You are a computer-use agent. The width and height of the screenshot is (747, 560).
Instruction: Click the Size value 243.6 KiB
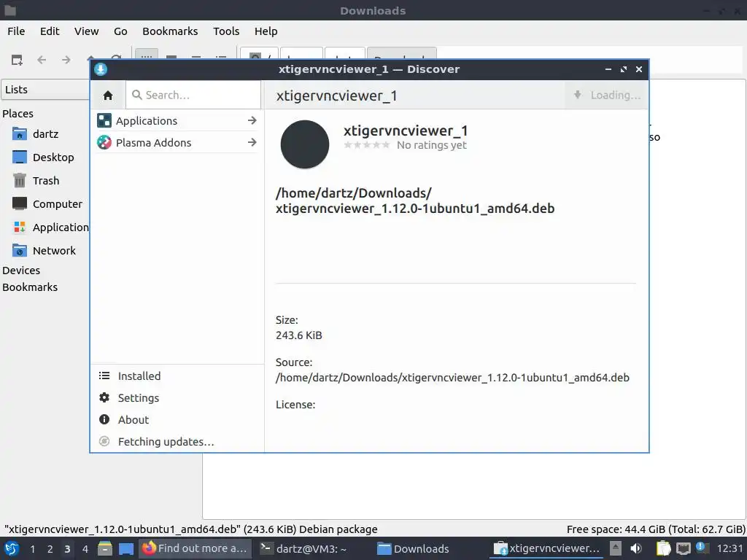click(298, 335)
